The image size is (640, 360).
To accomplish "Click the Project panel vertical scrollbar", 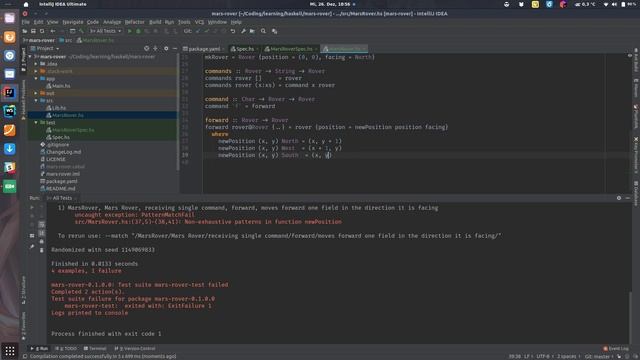I will pos(178,112).
